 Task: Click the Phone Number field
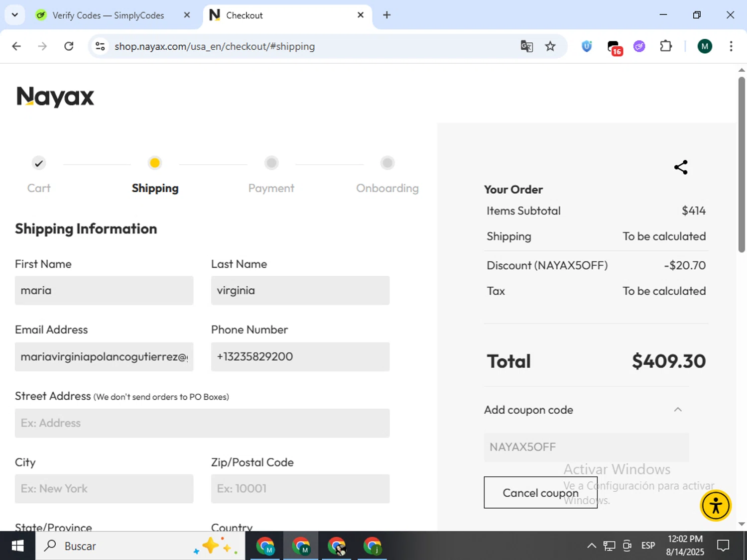tap(300, 357)
